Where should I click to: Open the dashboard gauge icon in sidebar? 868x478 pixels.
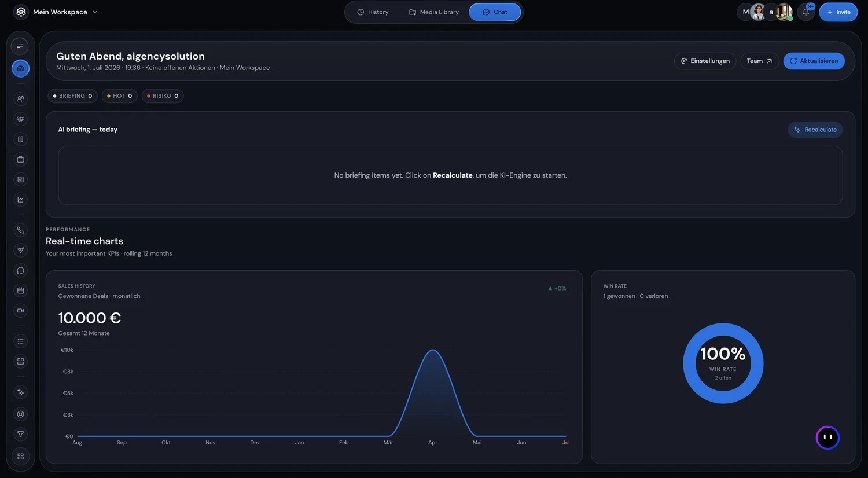click(x=20, y=68)
